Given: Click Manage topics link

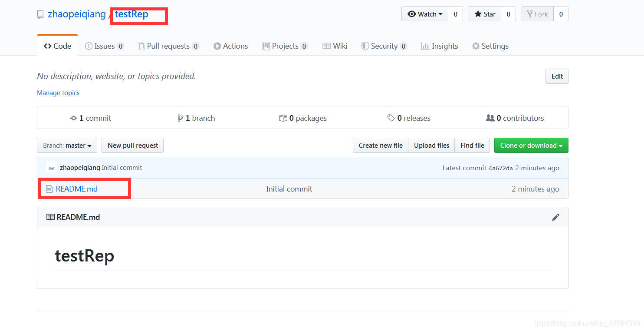Looking at the screenshot, I should (x=58, y=93).
